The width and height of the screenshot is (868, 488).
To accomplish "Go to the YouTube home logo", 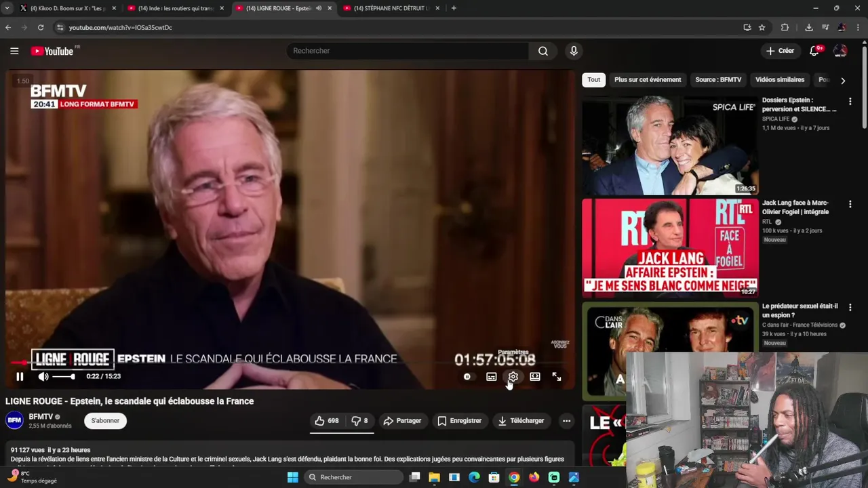I will (53, 51).
